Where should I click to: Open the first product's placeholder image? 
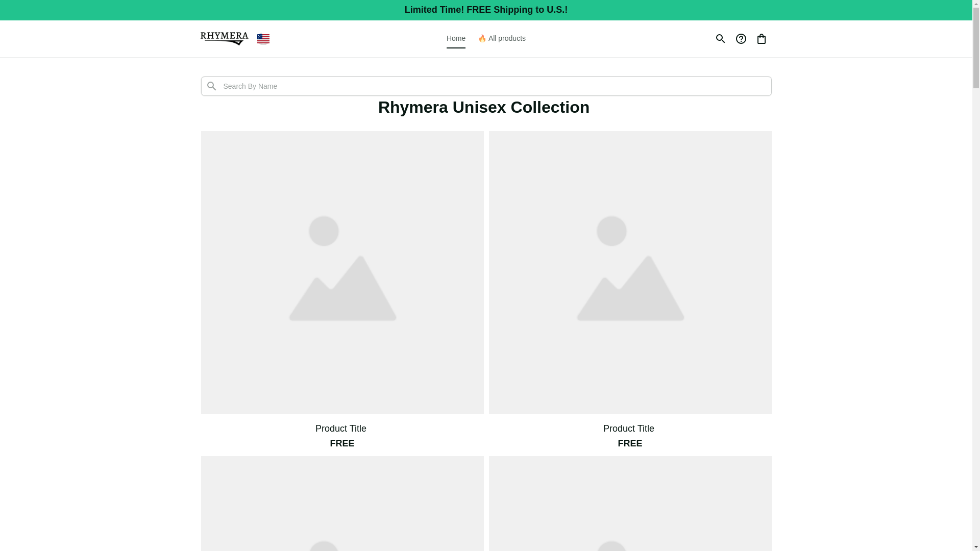tap(342, 272)
